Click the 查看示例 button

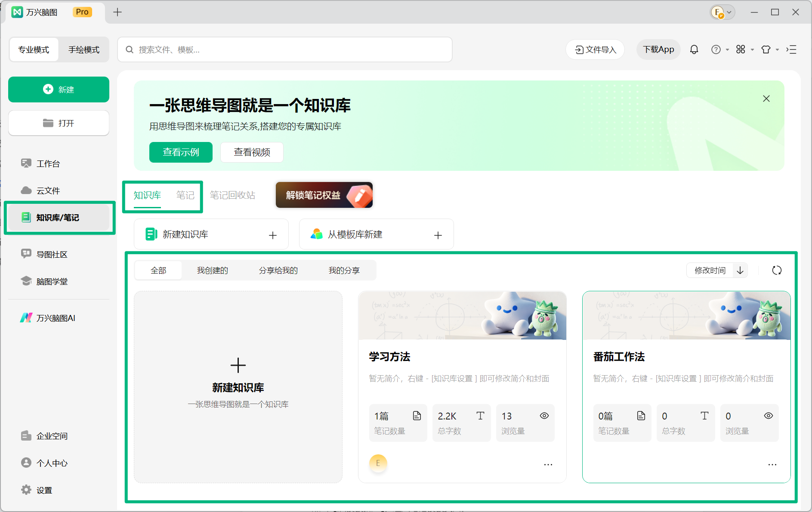click(x=181, y=152)
